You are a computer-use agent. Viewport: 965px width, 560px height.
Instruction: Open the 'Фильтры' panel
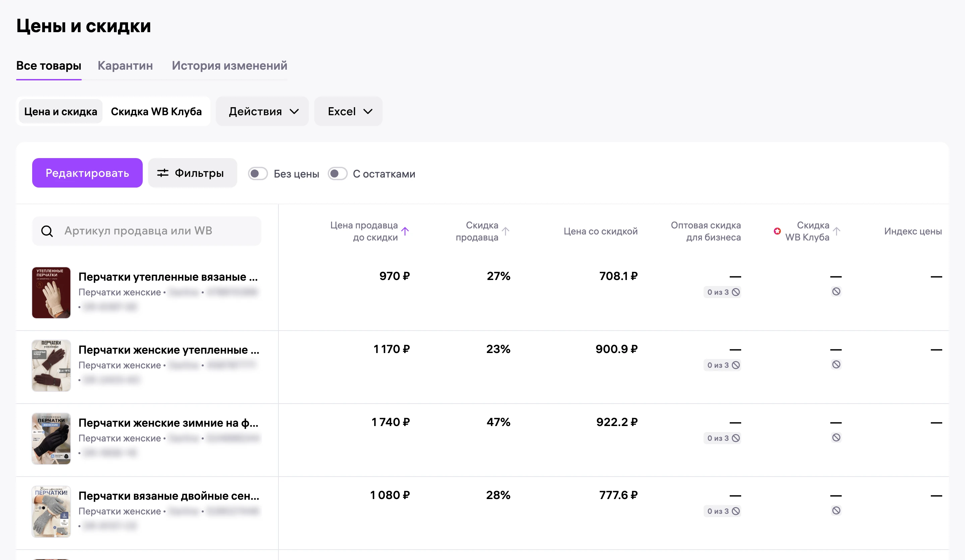pos(193,173)
